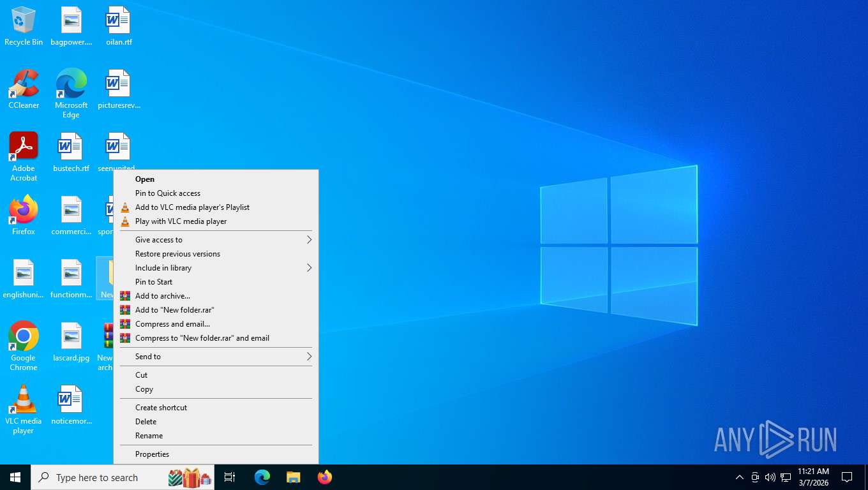The height and width of the screenshot is (490, 868).
Task: Open the Adobe Acrobat desktop shortcut
Action: pyautogui.click(x=24, y=157)
